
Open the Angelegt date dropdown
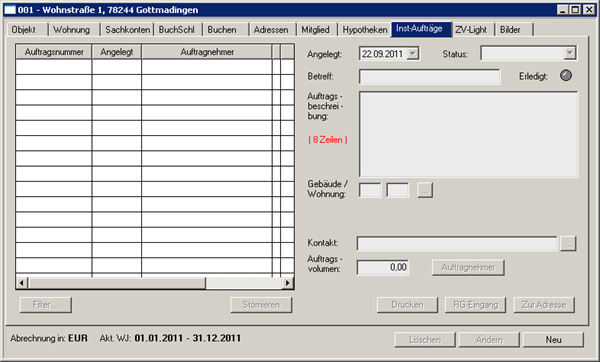coord(412,54)
